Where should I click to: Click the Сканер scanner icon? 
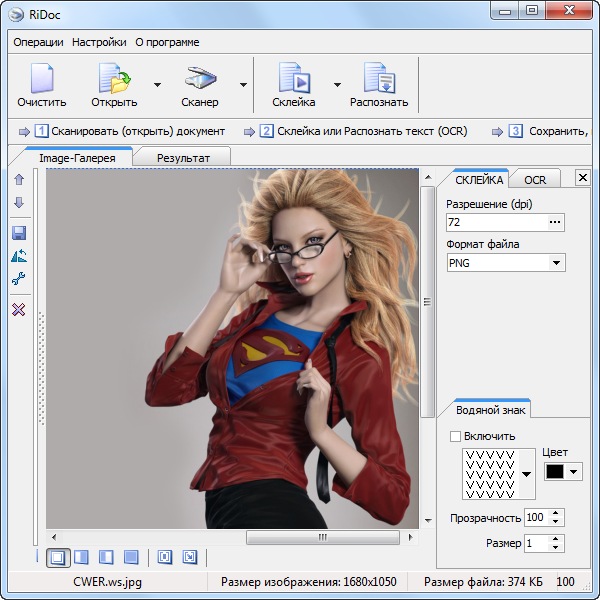pos(200,80)
